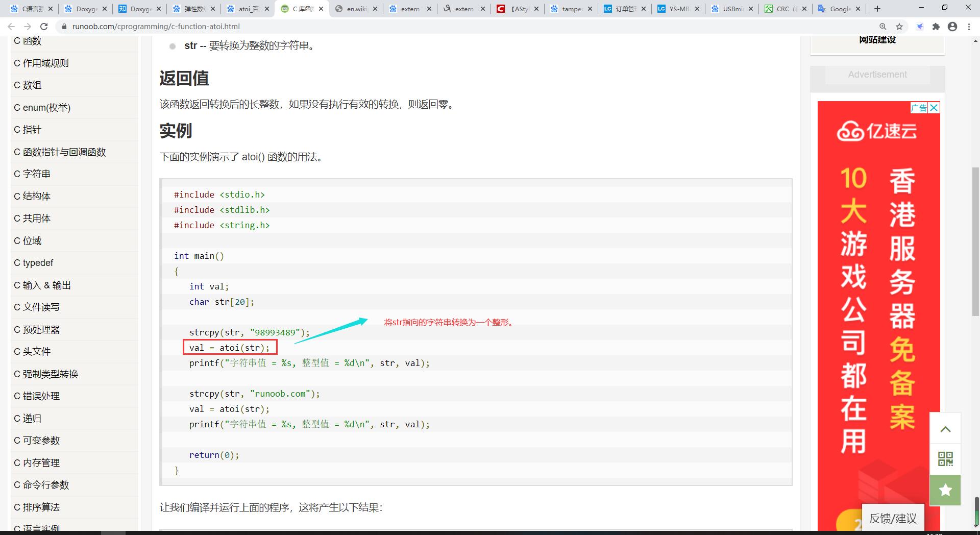Image resolution: width=980 pixels, height=535 pixels.
Task: Bookmark this page with the star icon
Action: click(899, 27)
